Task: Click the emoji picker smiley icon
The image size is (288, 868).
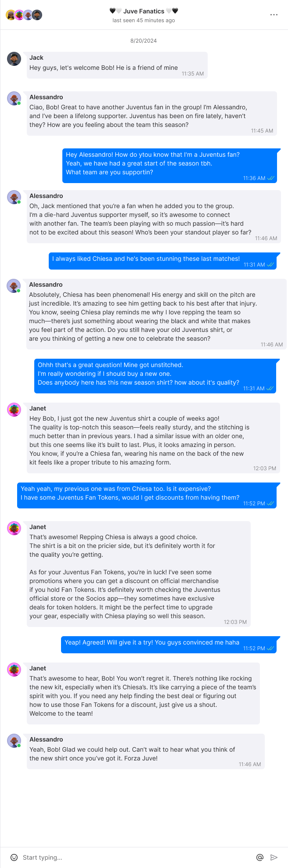Action: (x=14, y=857)
